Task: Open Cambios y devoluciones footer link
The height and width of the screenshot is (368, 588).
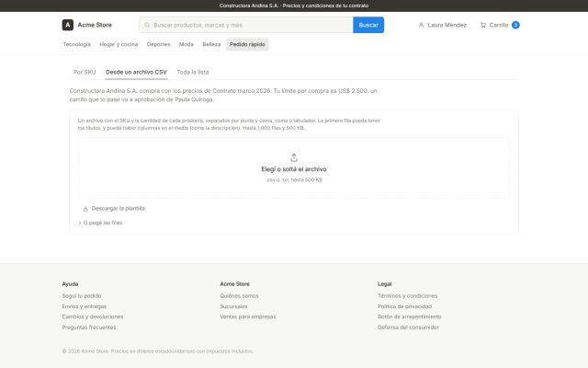Action: (x=92, y=316)
